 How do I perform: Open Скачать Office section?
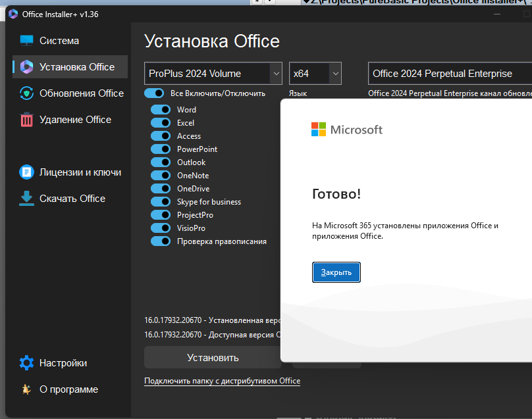(70, 198)
